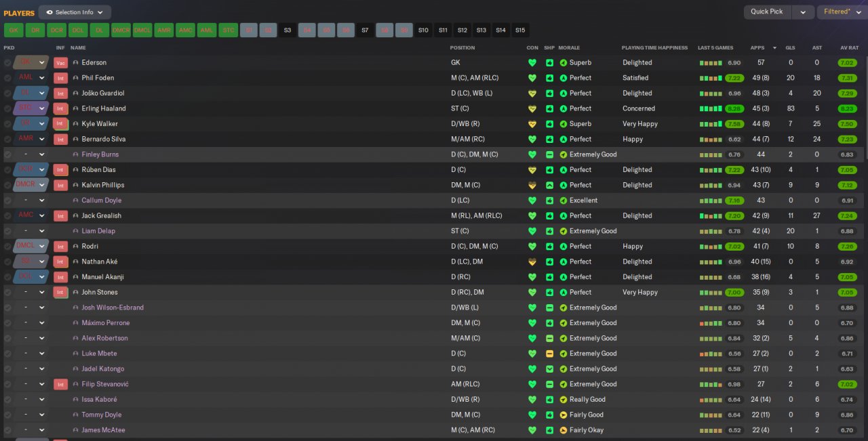The width and height of the screenshot is (868, 441).
Task: Select the S7 substitute slot
Action: point(365,30)
